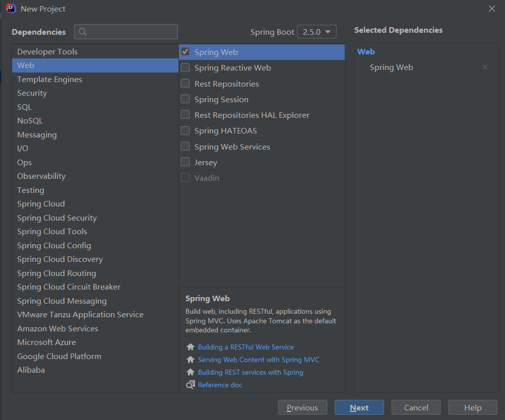This screenshot has width=505, height=420.
Task: Tick the Spring HATEOAS checkbox
Action: [x=185, y=131]
